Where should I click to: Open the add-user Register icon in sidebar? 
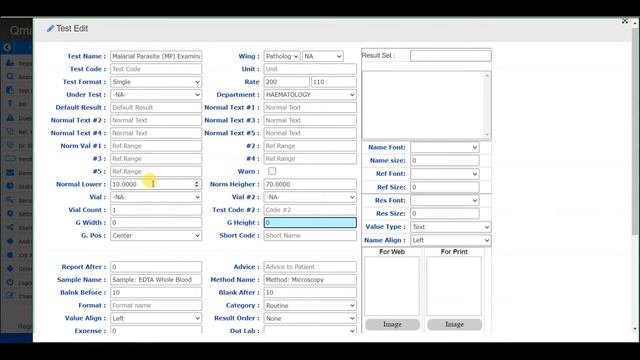tap(10, 63)
